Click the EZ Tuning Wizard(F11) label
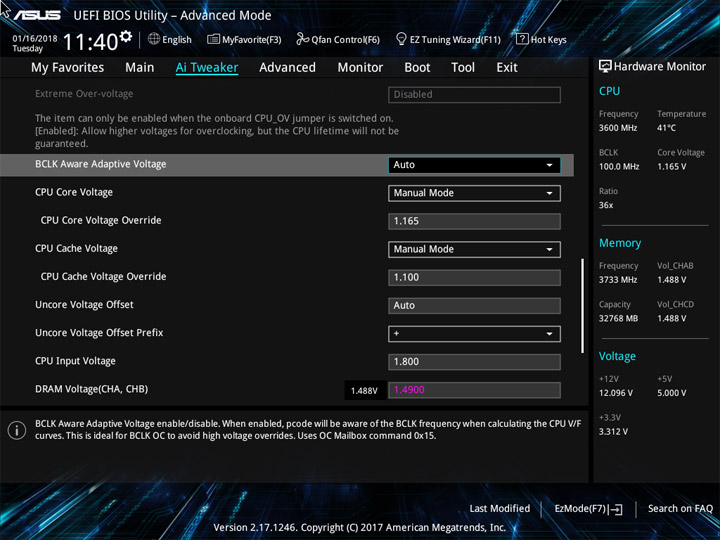Screen dimensions: 720x540 [455, 39]
